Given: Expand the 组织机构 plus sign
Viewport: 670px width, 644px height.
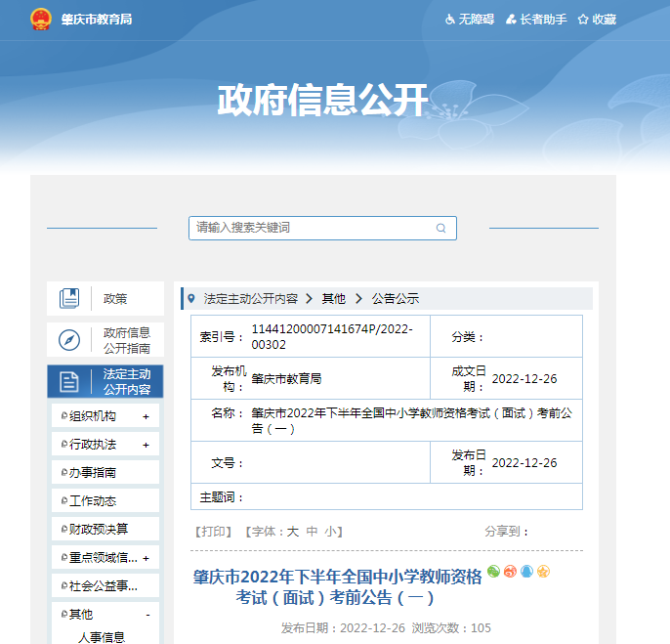Looking at the screenshot, I should pyautogui.click(x=146, y=417).
